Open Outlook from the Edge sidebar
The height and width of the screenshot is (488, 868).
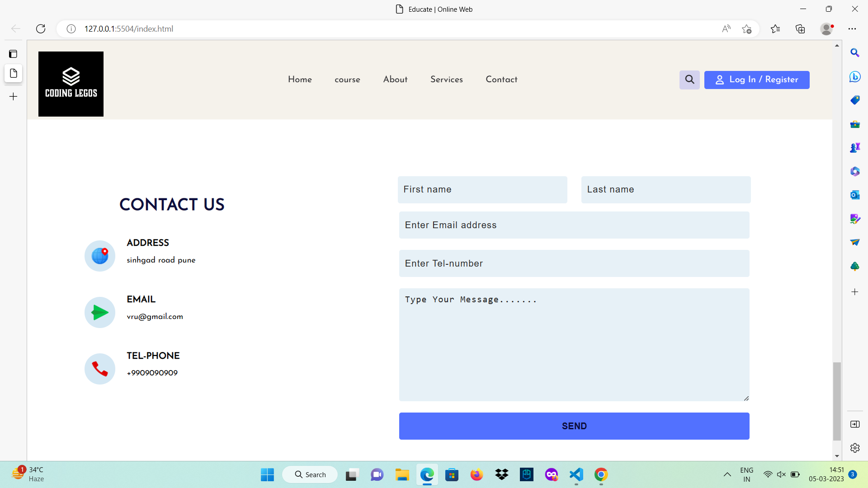[854, 195]
